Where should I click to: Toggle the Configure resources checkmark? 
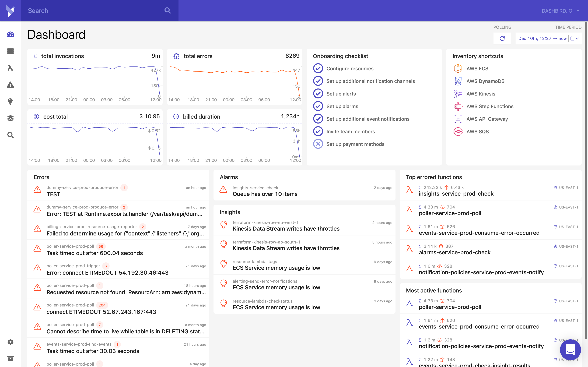tap(318, 68)
